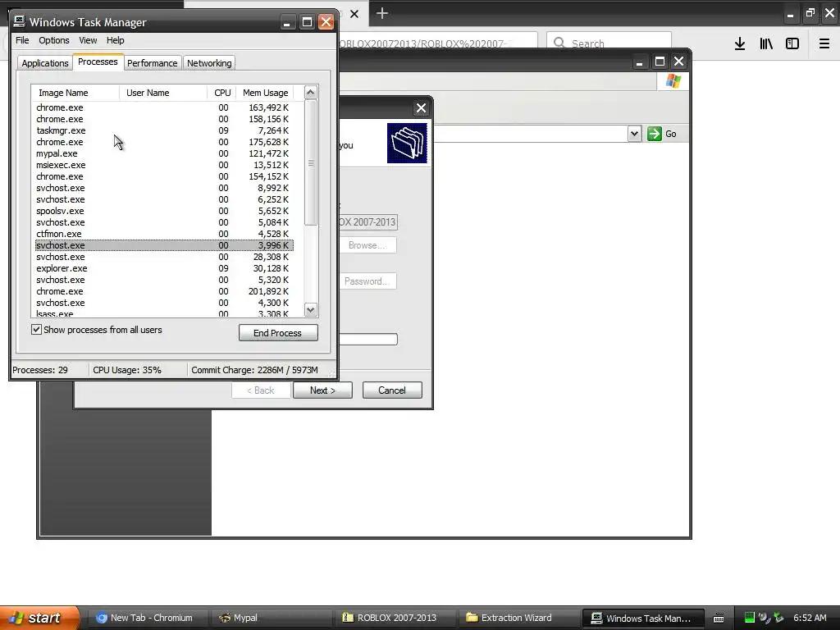The height and width of the screenshot is (630, 840).
Task: Click the Password button in Extraction Wizard
Action: pyautogui.click(x=367, y=281)
